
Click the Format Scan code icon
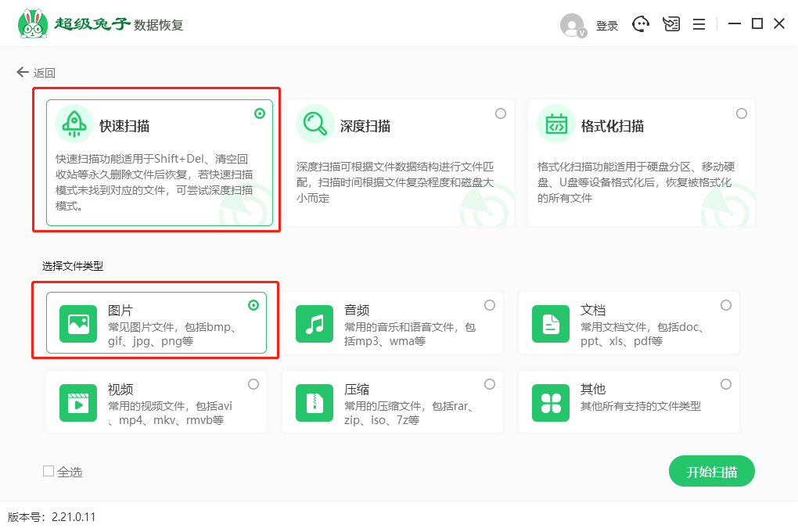coord(555,124)
